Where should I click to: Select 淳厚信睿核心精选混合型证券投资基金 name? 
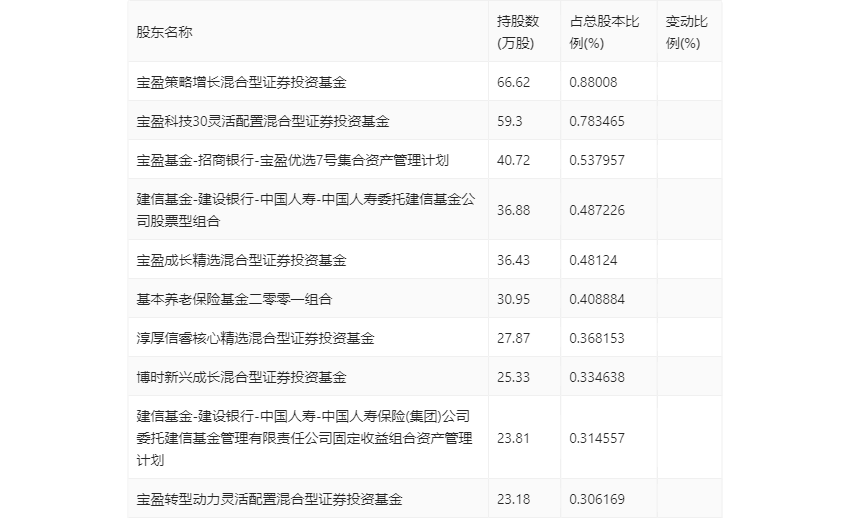(x=255, y=338)
